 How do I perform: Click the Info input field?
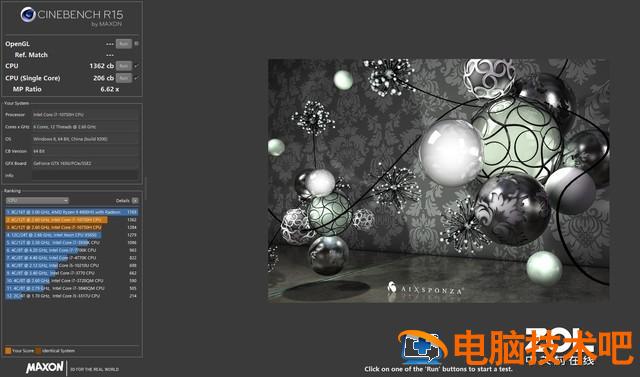(85, 175)
